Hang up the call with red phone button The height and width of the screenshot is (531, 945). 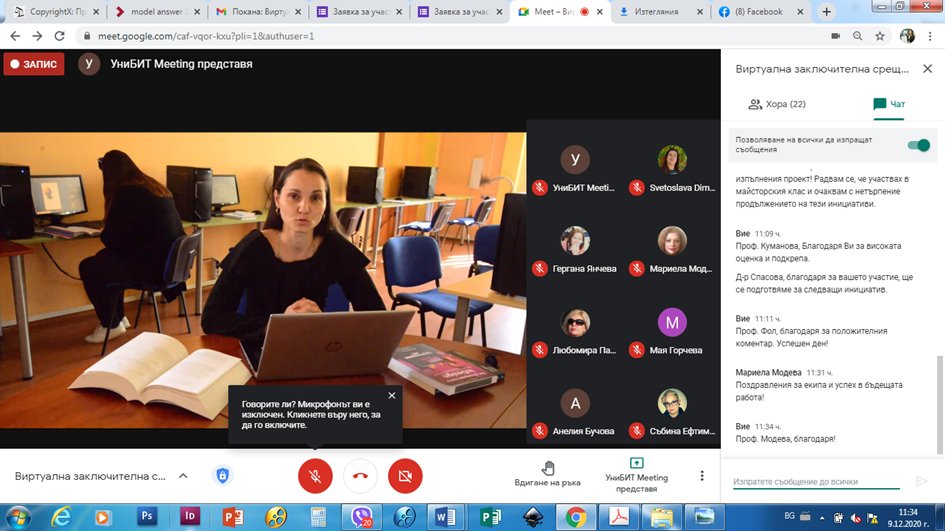[x=360, y=477]
